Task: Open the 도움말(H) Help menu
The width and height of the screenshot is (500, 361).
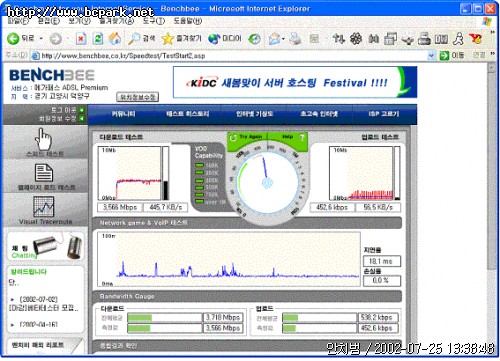Action: [x=188, y=21]
